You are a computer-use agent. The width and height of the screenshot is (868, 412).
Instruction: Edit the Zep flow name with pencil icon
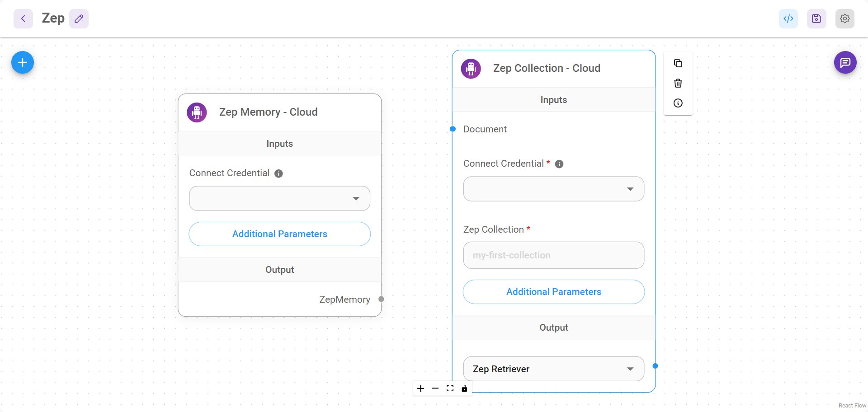point(79,19)
